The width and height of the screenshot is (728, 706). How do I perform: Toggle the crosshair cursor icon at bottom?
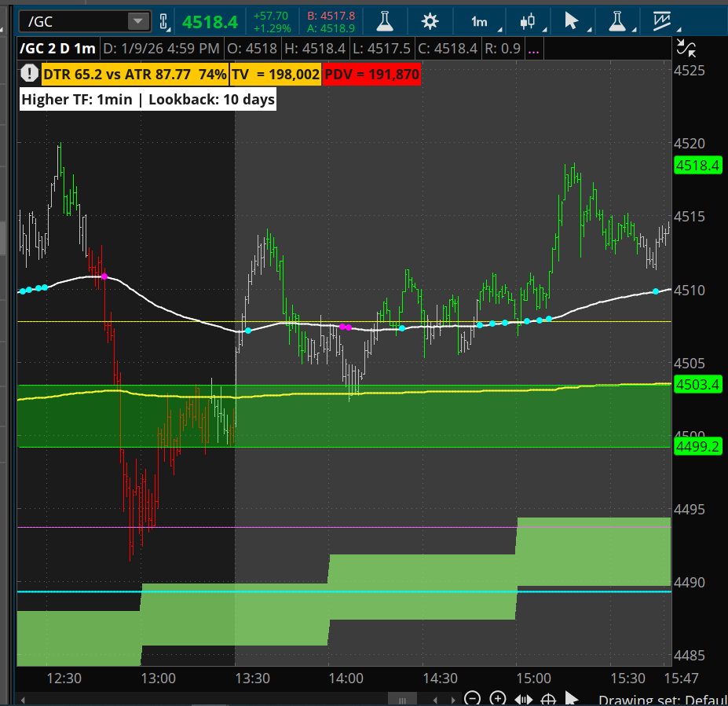(x=549, y=698)
